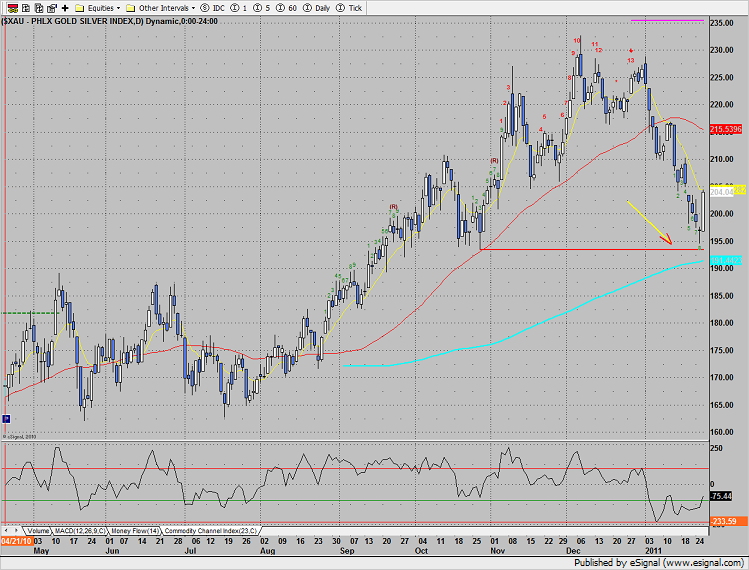Switch to 5-minute interval
The height and width of the screenshot is (570, 749).
click(x=261, y=7)
